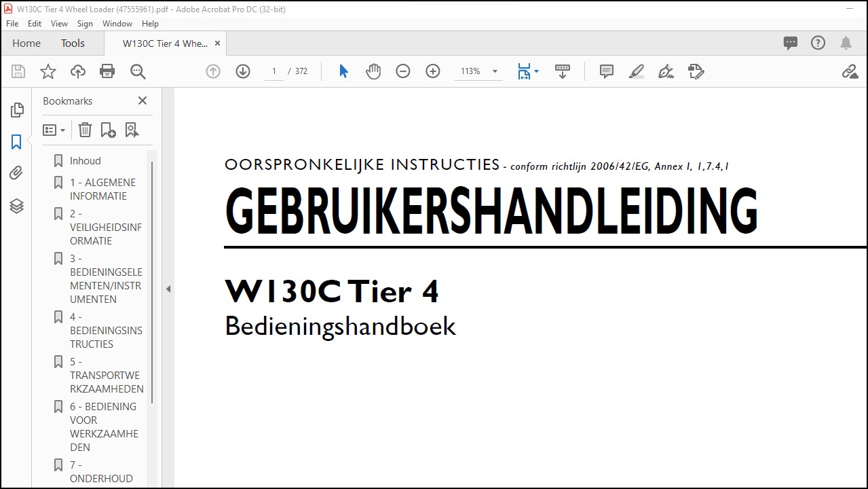Switch to the Tools tab
Image resolution: width=868 pixels, height=489 pixels.
[x=73, y=43]
